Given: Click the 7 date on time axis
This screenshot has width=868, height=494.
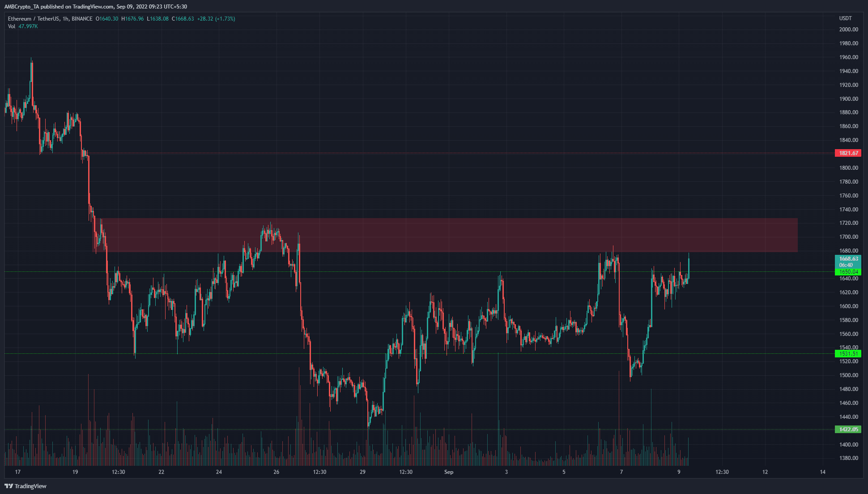Looking at the screenshot, I should click(x=621, y=472).
